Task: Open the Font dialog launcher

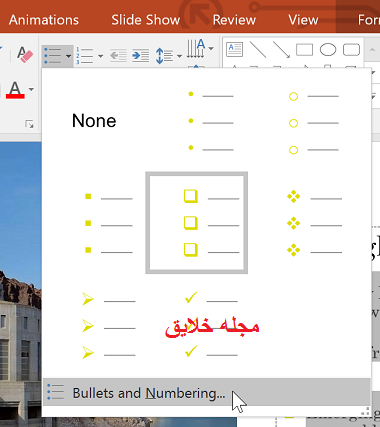Action: tap(29, 124)
